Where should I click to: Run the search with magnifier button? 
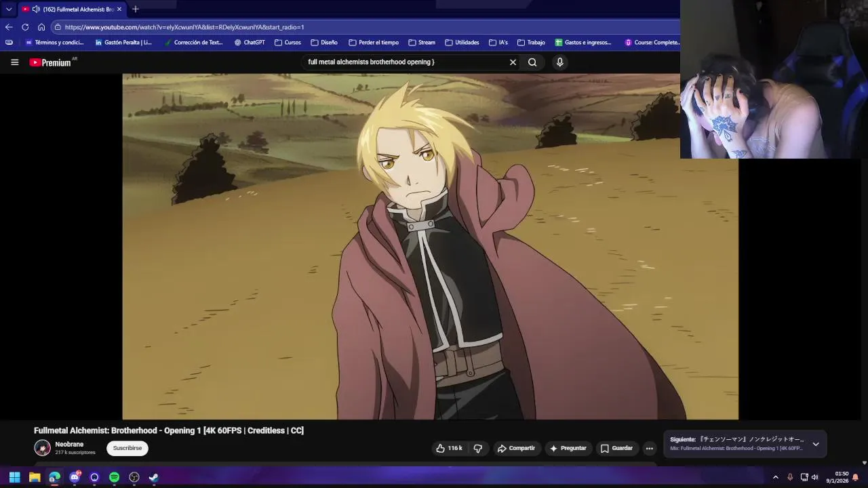point(532,62)
